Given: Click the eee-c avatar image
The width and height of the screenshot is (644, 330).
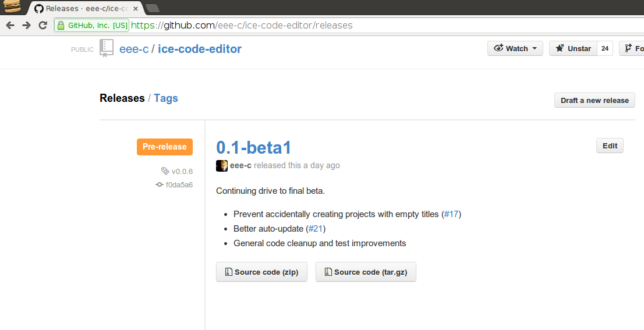Looking at the screenshot, I should pyautogui.click(x=222, y=166).
